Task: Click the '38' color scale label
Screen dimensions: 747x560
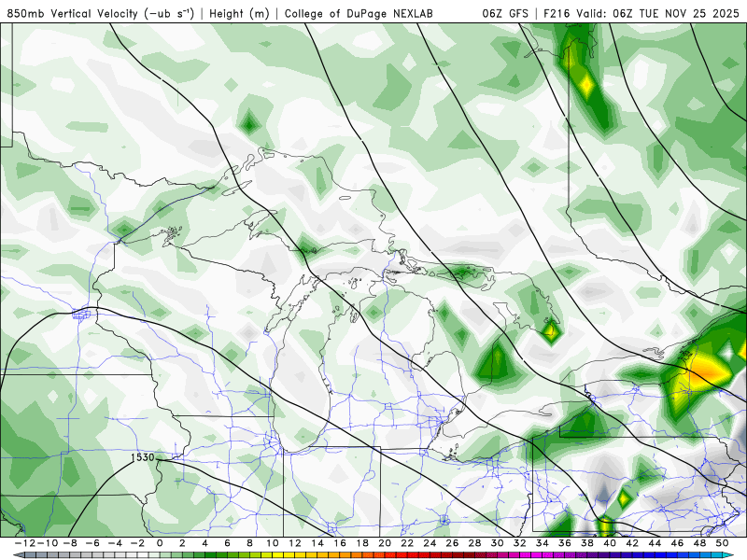Action: click(x=587, y=543)
